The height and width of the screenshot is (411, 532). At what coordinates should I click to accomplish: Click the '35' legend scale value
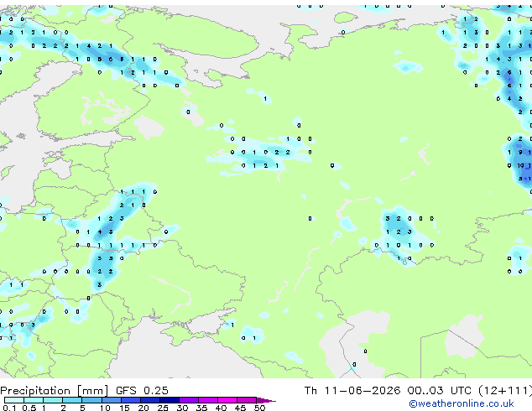pos(201,408)
